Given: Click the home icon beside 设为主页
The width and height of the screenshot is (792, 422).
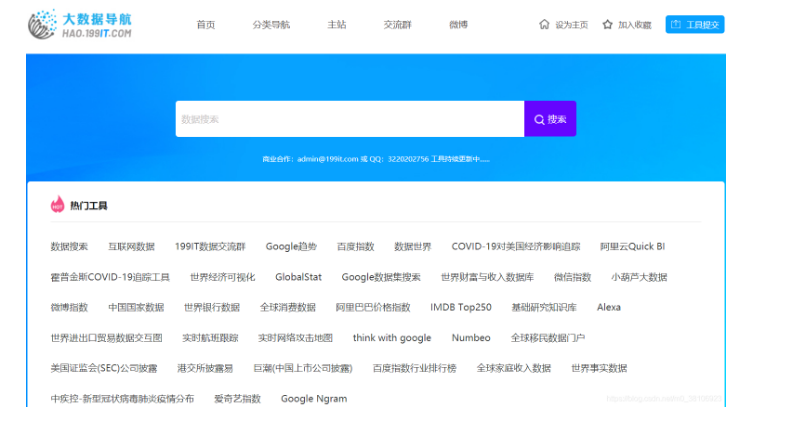Looking at the screenshot, I should 544,24.
